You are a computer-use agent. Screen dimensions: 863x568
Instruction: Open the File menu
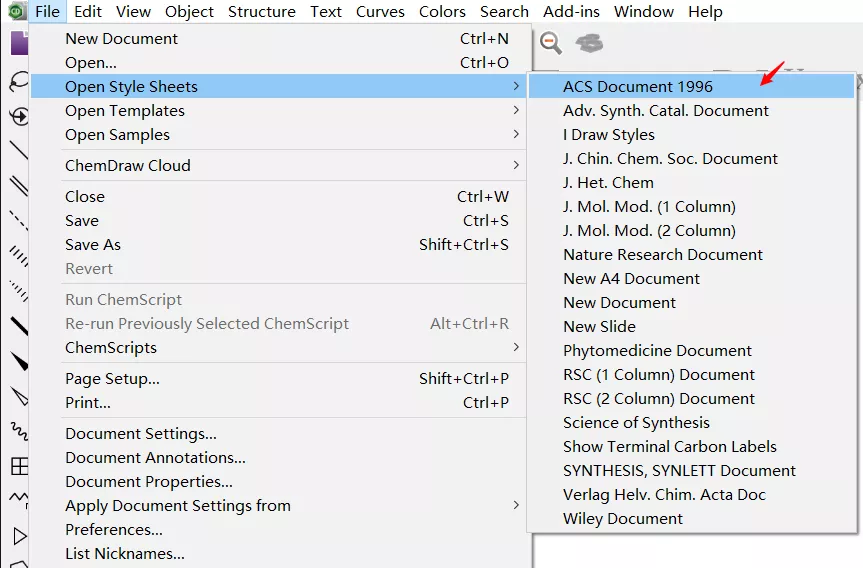coord(47,11)
